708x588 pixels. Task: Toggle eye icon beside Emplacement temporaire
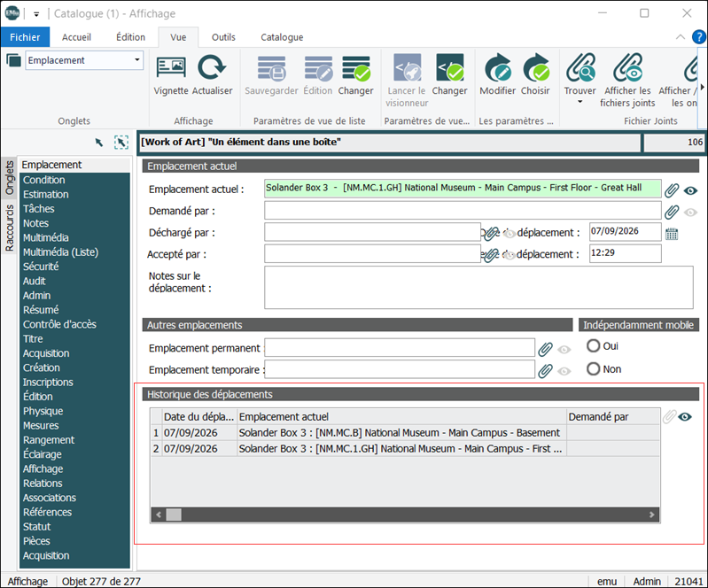click(564, 371)
